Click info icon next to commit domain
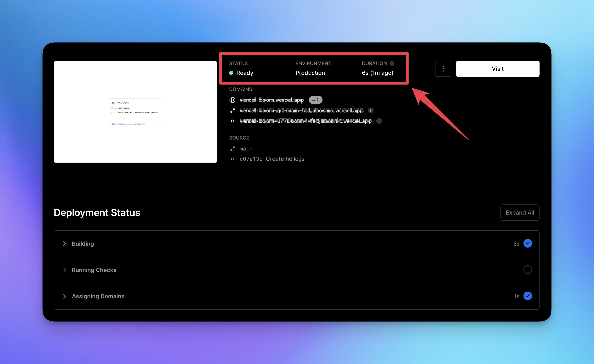Screen dimensions: 594x364 (x=379, y=121)
